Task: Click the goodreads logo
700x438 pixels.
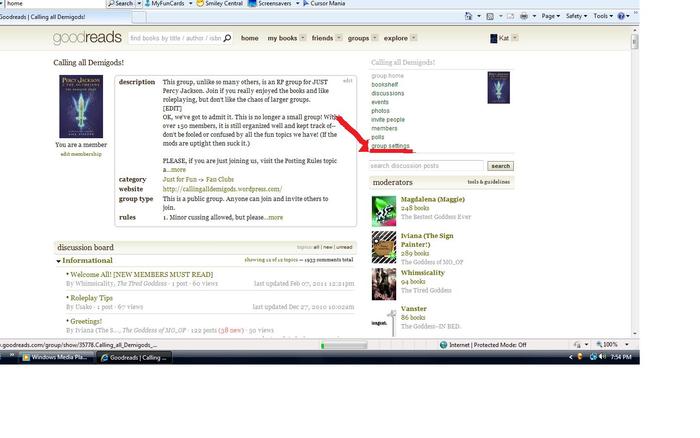Action: (x=87, y=38)
